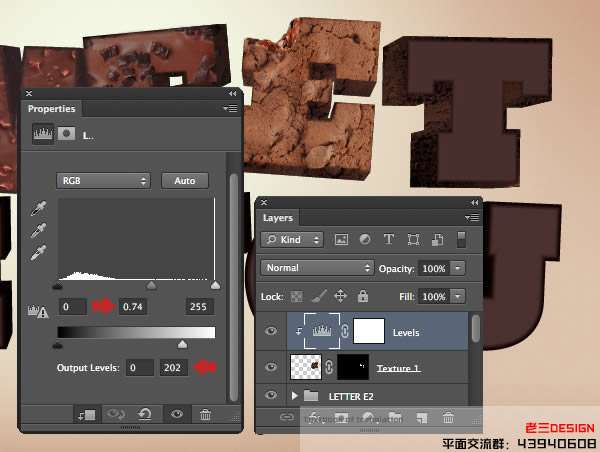Hide the Texture 1 layer
Screen dimensions: 600x452
[x=271, y=367]
